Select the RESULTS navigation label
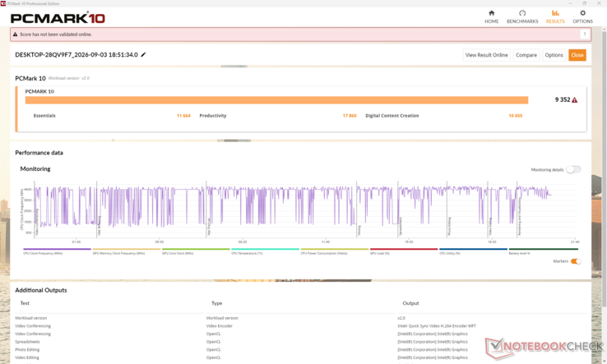The image size is (607, 364). click(x=555, y=21)
